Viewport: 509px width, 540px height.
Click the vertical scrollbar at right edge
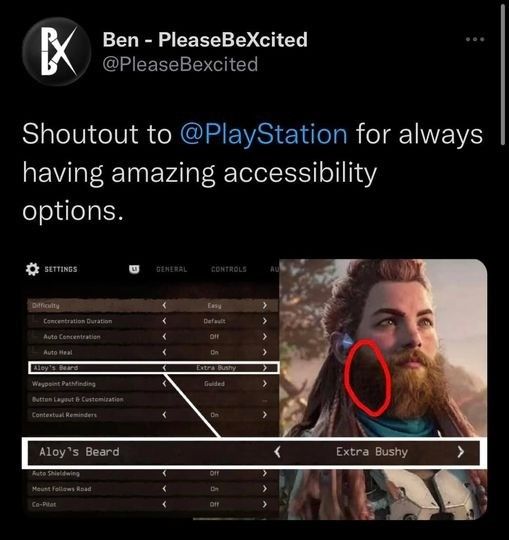[x=502, y=74]
